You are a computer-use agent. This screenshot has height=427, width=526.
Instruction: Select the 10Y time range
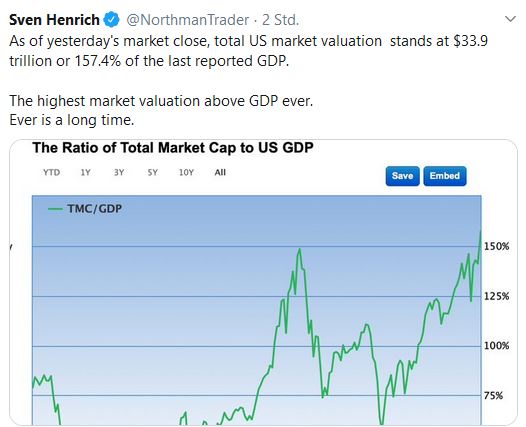[x=186, y=172]
